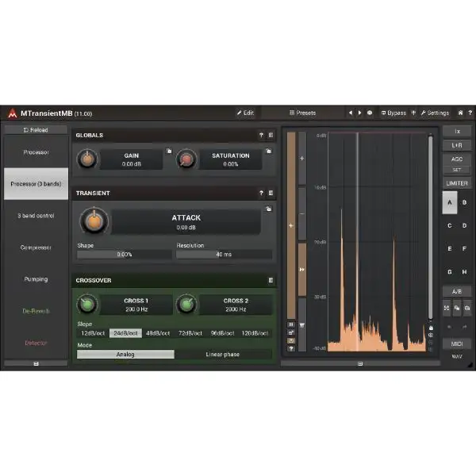Enable AGC automatic gain compensation

pyautogui.click(x=457, y=159)
